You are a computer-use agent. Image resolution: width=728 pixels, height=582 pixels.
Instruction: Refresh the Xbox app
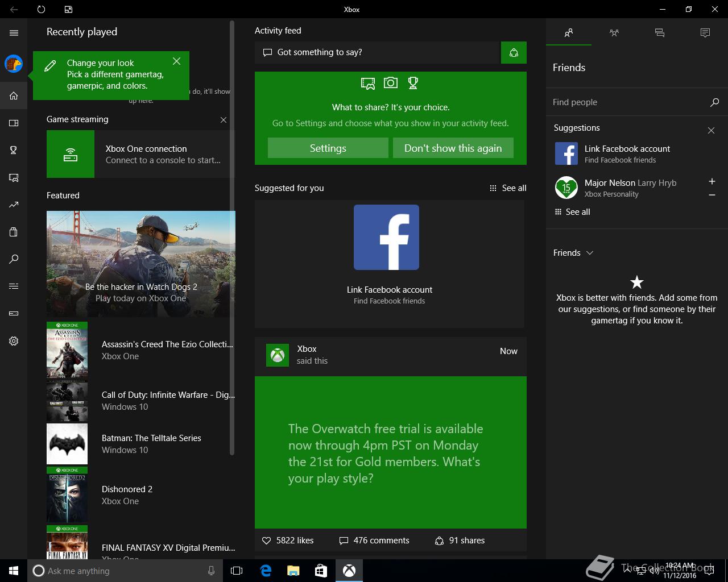[x=41, y=9]
